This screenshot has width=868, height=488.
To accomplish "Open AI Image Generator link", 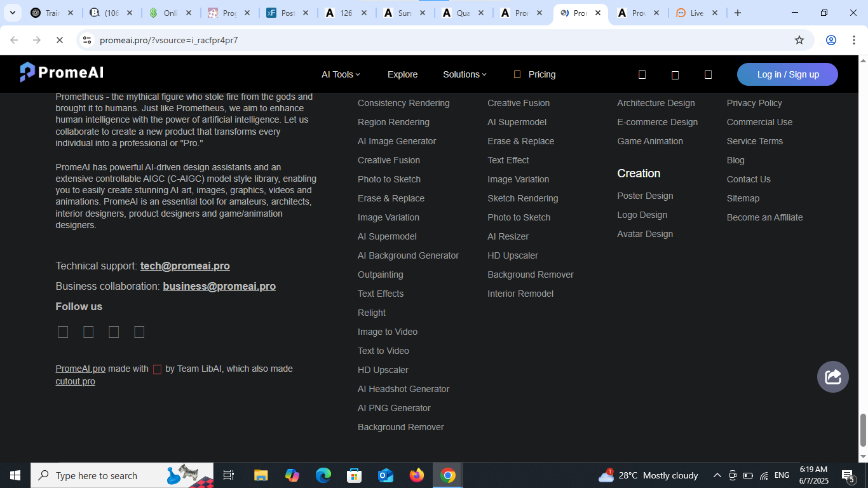I will point(397,141).
